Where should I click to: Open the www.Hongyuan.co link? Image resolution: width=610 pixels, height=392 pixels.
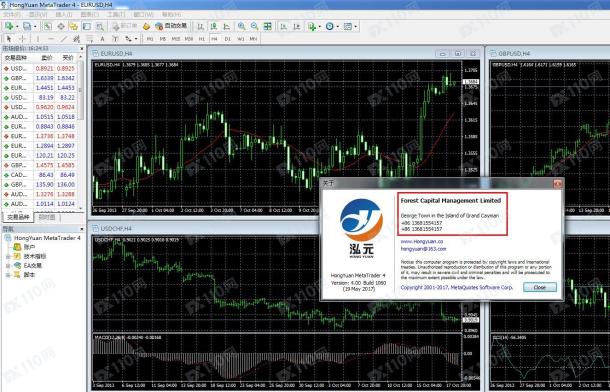coord(422,242)
